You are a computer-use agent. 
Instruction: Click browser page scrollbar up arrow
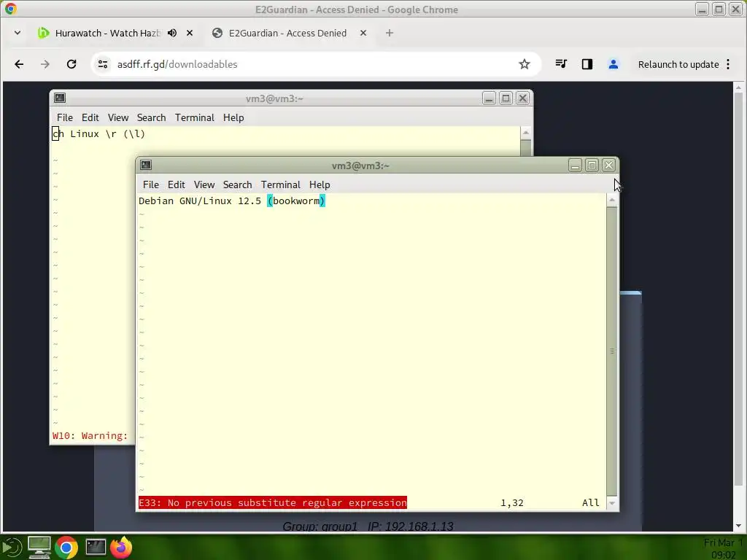[x=738, y=87]
